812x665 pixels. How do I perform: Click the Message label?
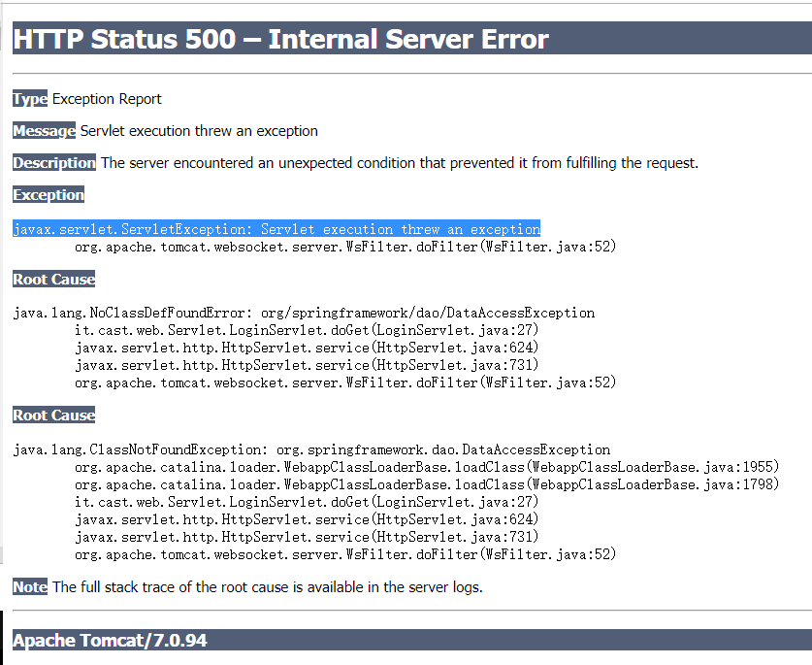pyautogui.click(x=43, y=130)
